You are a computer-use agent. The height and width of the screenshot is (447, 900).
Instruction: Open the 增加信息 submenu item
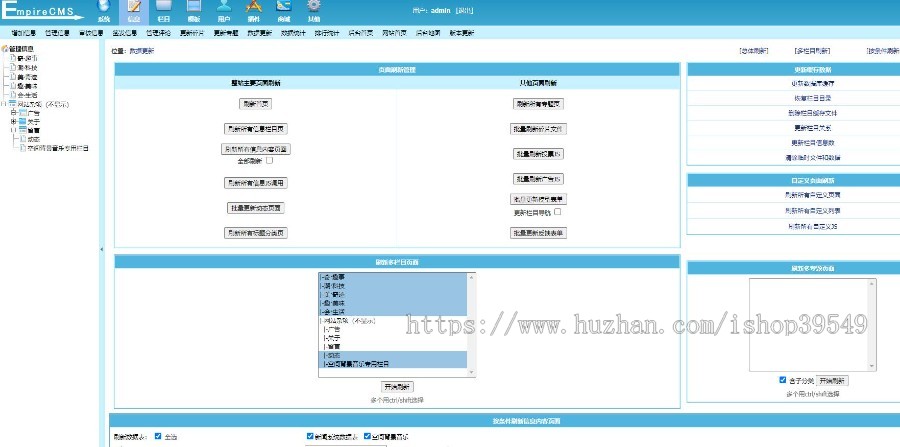click(x=24, y=33)
